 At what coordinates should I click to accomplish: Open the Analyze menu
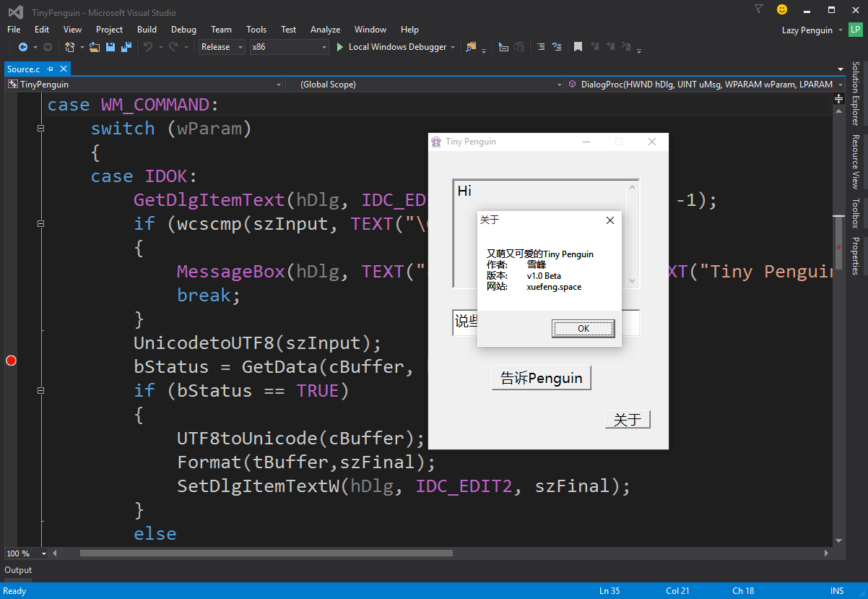325,30
